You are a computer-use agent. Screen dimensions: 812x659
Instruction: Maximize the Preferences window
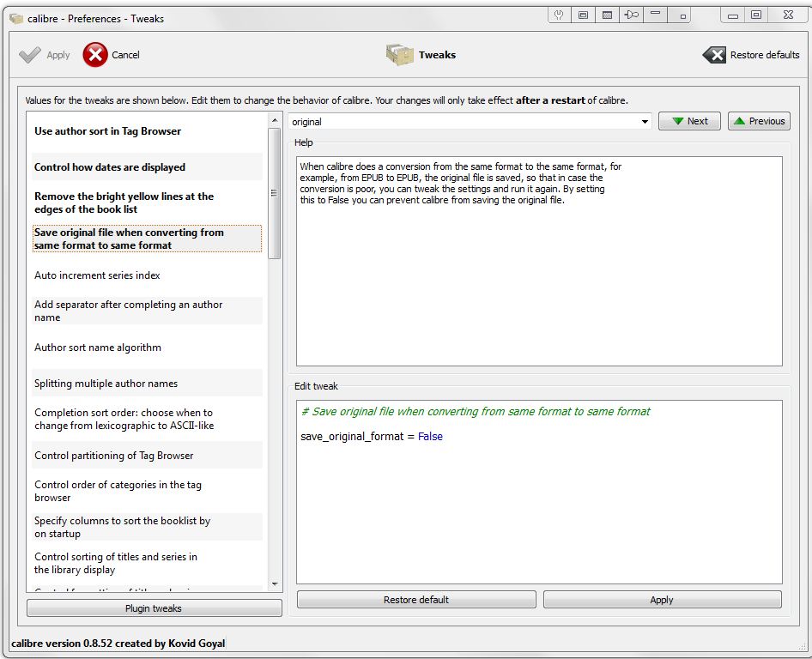pos(756,15)
